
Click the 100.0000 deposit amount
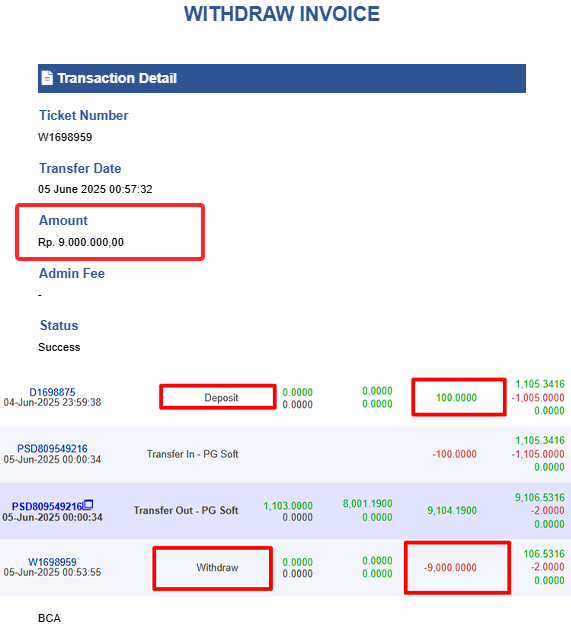point(456,398)
